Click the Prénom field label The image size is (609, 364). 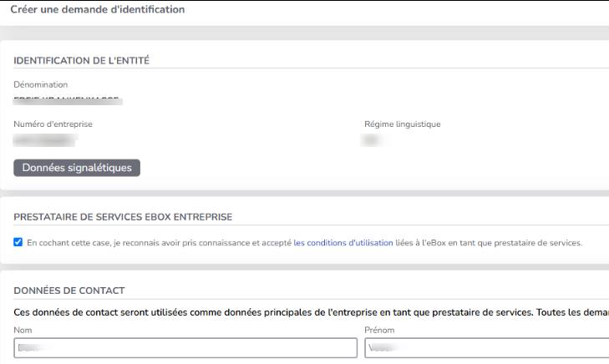click(x=379, y=330)
